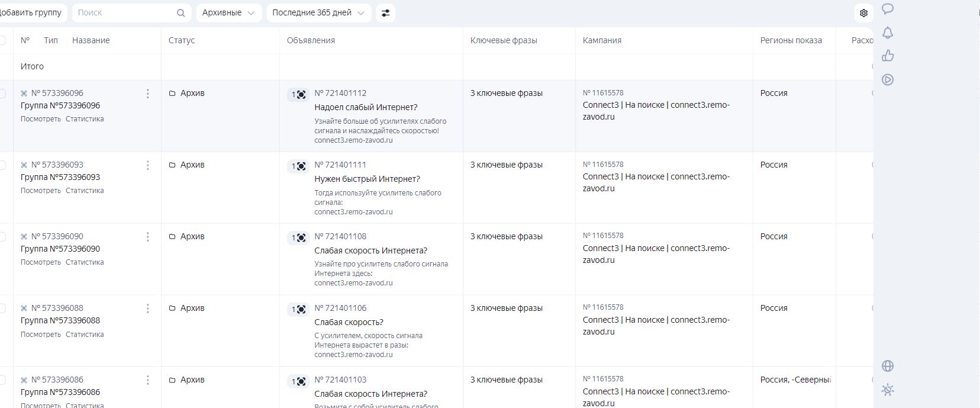Open Группа №573396088 name link
This screenshot has height=408, width=980.
point(60,320)
